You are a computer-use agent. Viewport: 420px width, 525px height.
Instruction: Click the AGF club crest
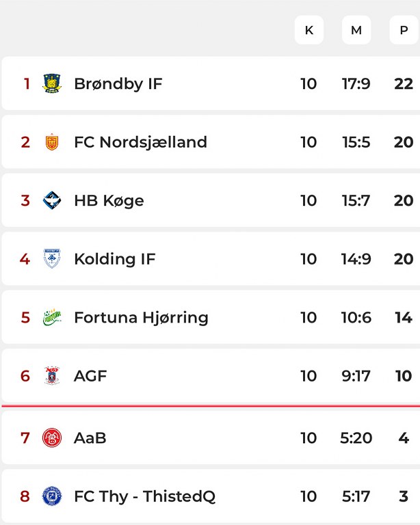pos(51,376)
